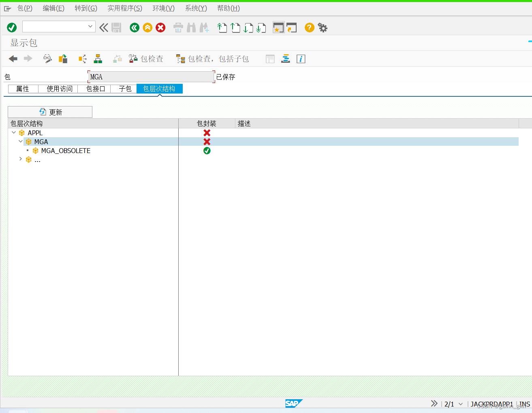This screenshot has width=532, height=413.
Task: Click the Information i icon
Action: (301, 59)
